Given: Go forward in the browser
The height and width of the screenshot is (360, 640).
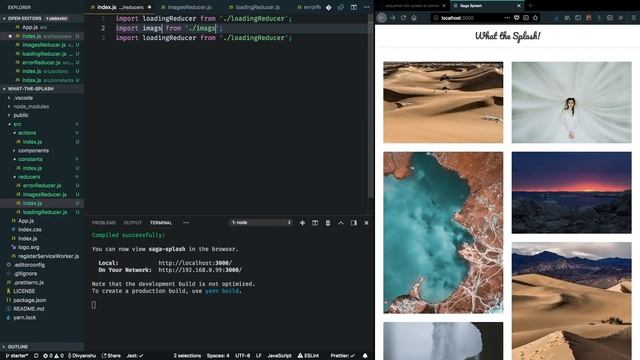Looking at the screenshot, I should (393, 18).
